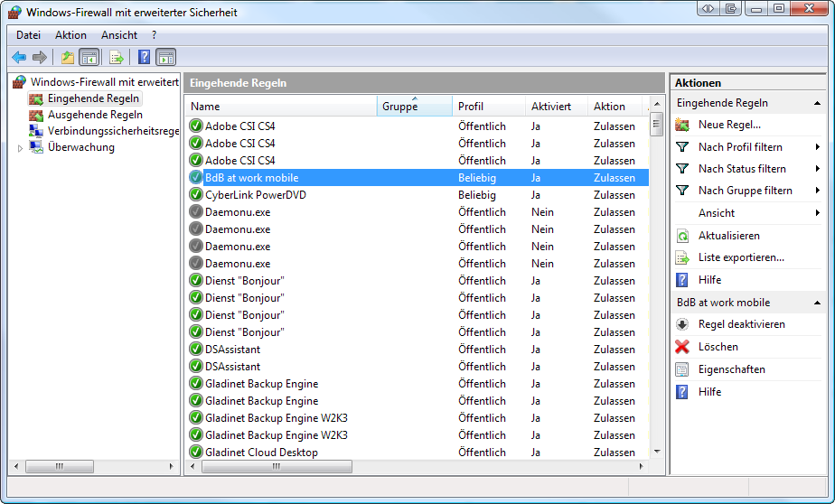Expand the Überwachung tree node
The width and height of the screenshot is (835, 504).
[x=20, y=148]
